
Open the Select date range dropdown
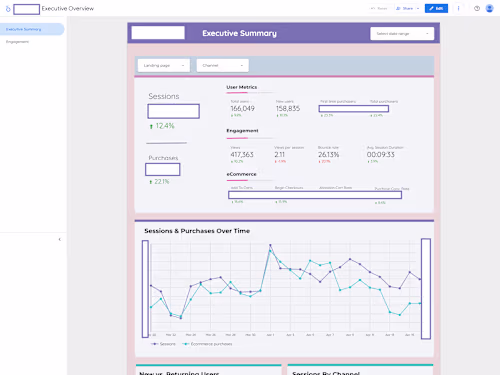(x=402, y=34)
